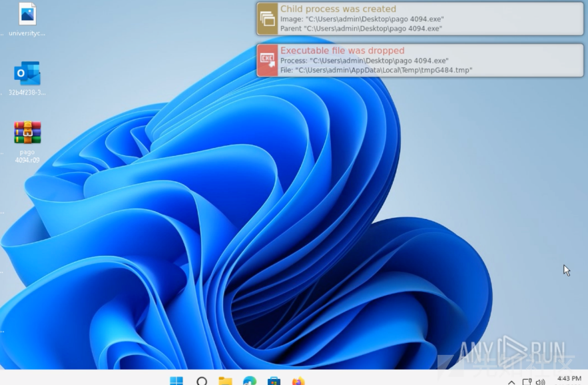
Task: Open the network status tray icon
Action: tap(527, 382)
